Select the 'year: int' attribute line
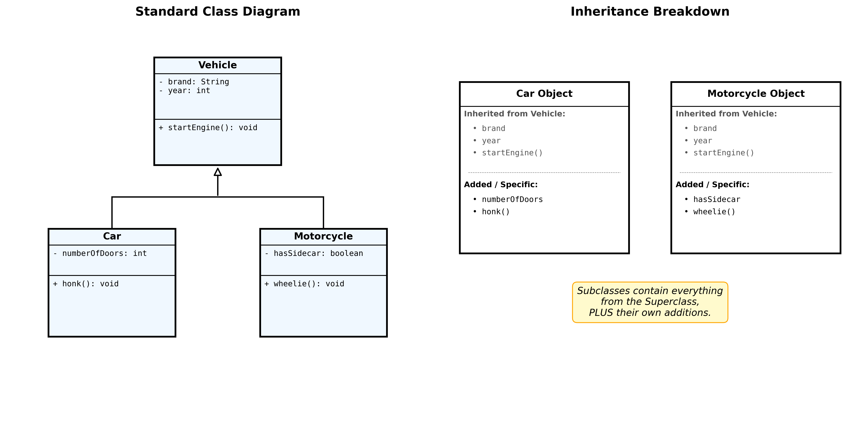 [x=185, y=91]
